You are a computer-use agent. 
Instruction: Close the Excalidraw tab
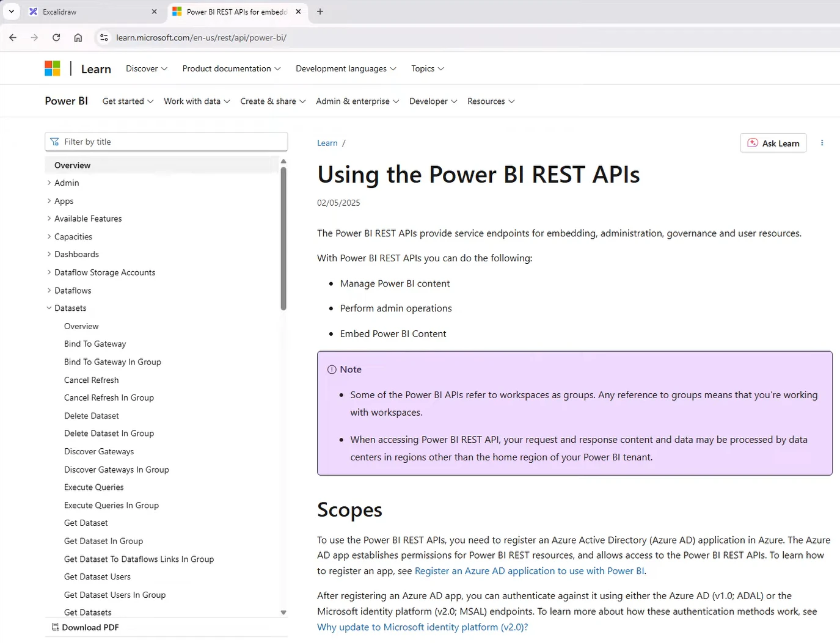tap(154, 12)
